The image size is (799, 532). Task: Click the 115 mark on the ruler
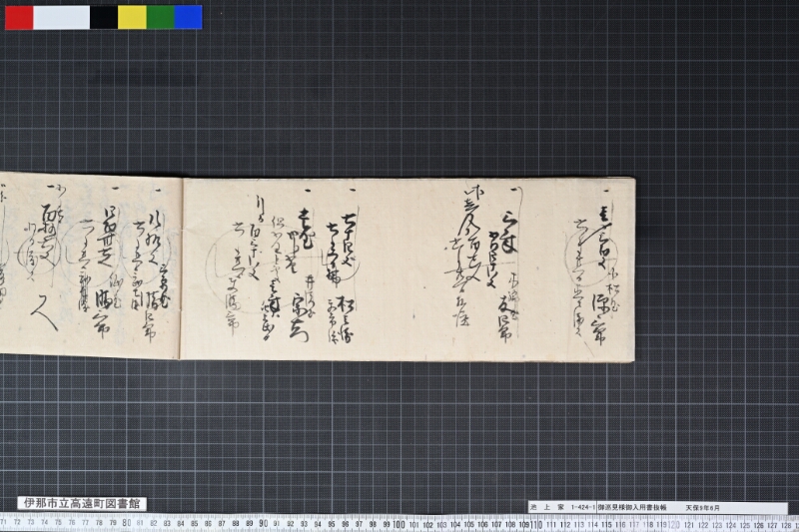click(606, 525)
